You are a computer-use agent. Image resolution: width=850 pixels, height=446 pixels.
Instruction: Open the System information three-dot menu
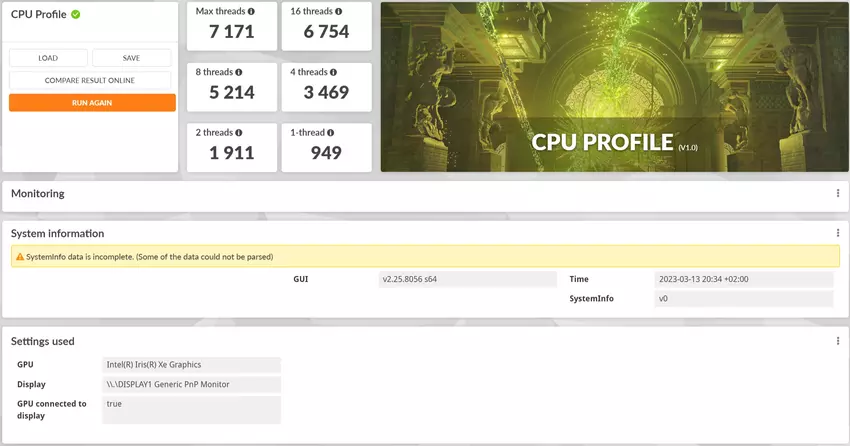click(837, 233)
